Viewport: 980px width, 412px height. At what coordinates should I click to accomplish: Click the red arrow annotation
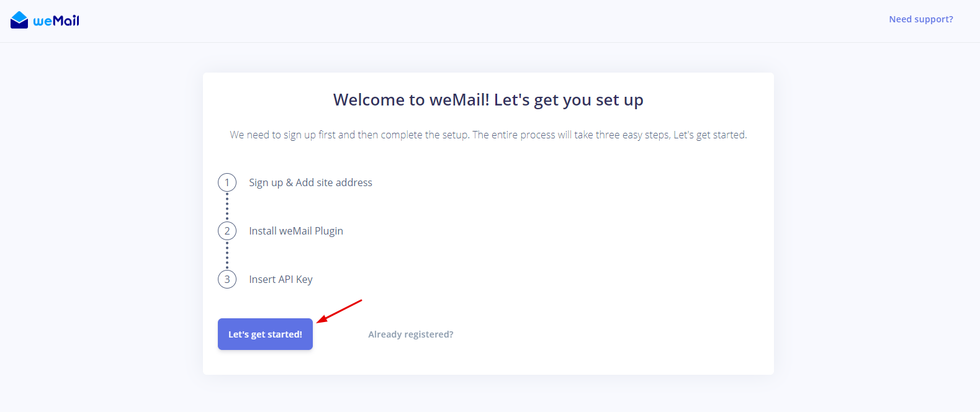pyautogui.click(x=340, y=312)
